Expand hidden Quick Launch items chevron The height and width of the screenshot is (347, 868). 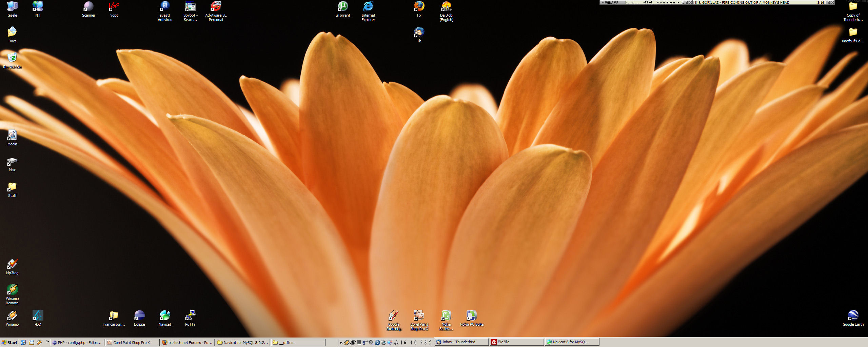(47, 342)
